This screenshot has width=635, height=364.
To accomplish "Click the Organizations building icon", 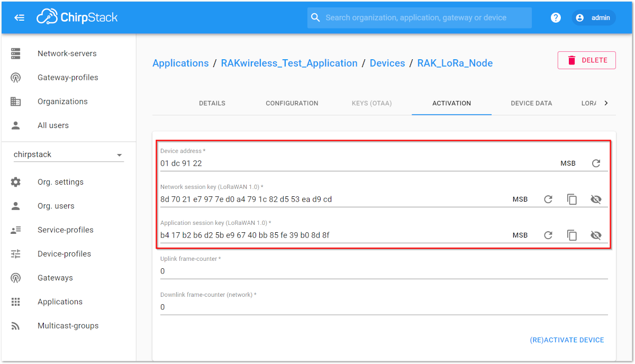I will tap(15, 102).
